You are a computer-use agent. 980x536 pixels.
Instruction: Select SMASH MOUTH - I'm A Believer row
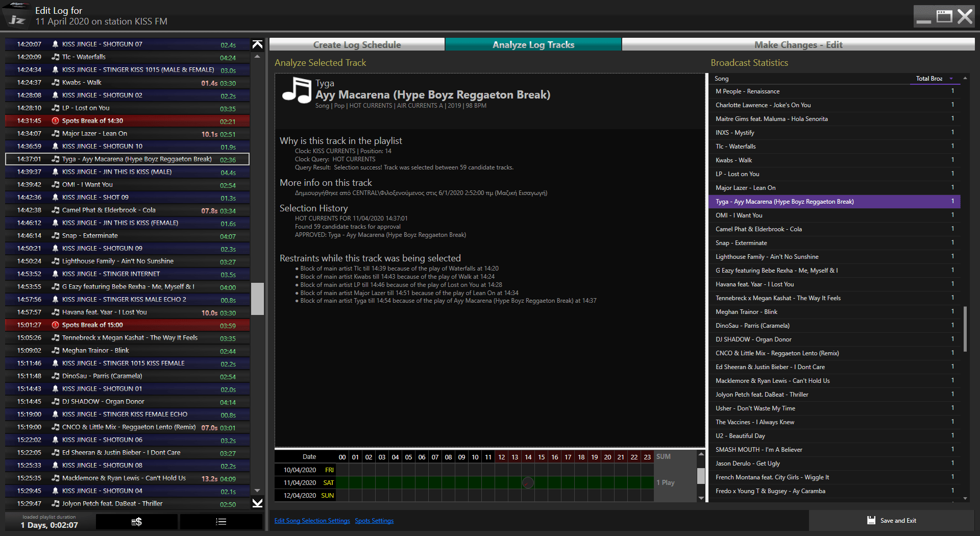(835, 450)
